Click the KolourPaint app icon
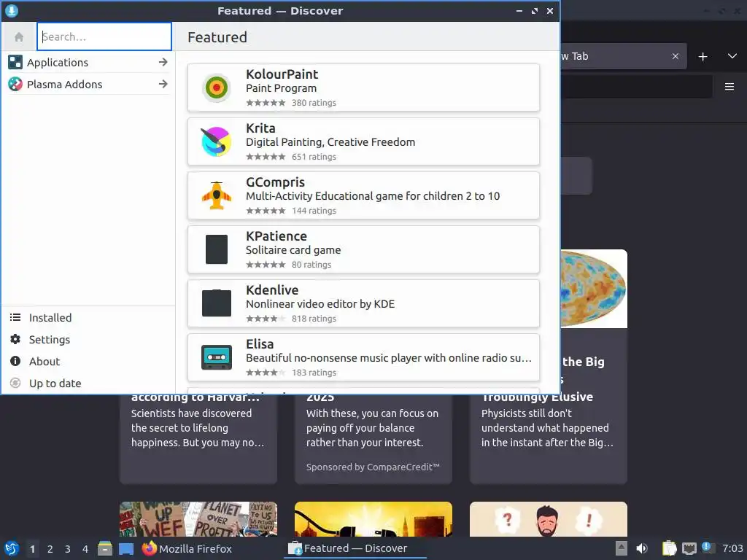The width and height of the screenshot is (747, 560). point(216,87)
